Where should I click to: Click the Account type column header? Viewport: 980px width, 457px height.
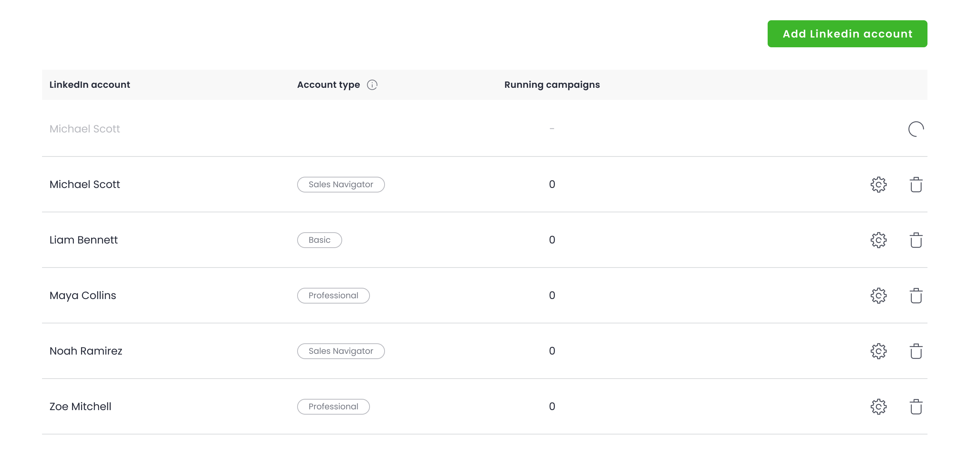[328, 85]
